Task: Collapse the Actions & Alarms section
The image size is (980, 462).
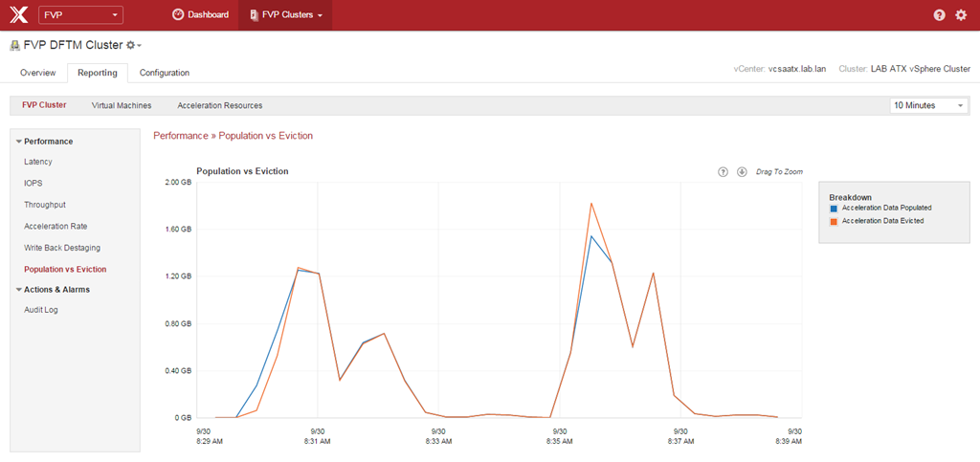Action: coord(19,290)
